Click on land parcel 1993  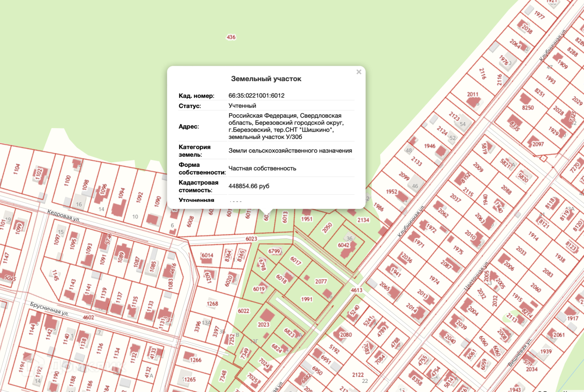(x=551, y=80)
